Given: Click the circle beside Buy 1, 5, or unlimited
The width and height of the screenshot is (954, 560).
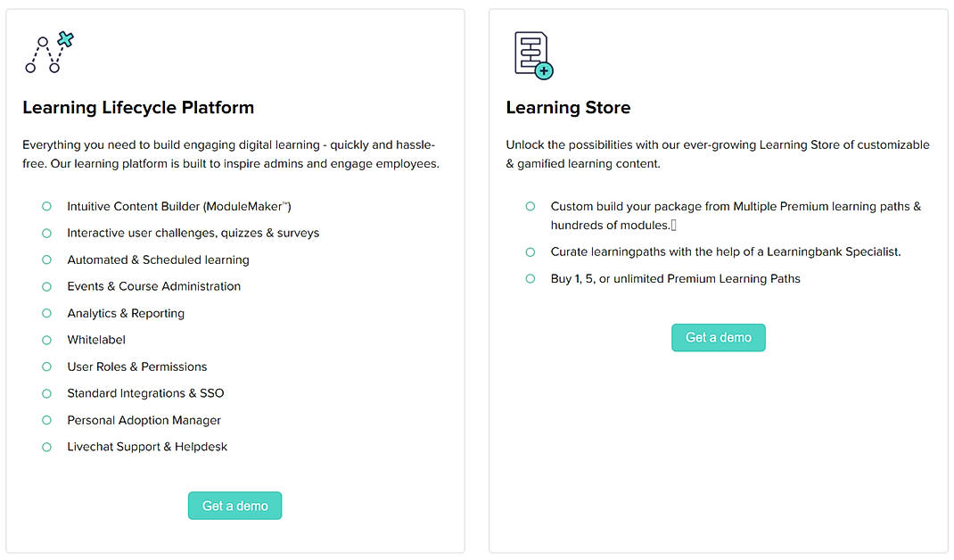Looking at the screenshot, I should [x=530, y=279].
